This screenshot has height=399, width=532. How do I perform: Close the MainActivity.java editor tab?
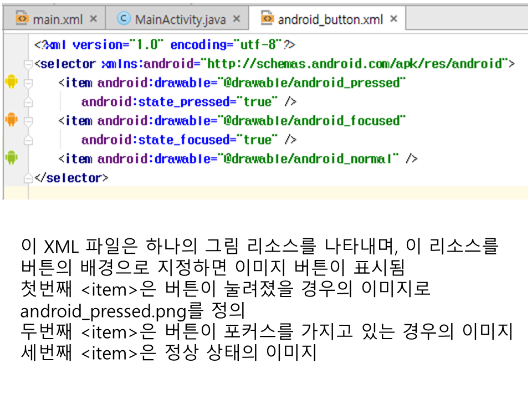[x=237, y=19]
